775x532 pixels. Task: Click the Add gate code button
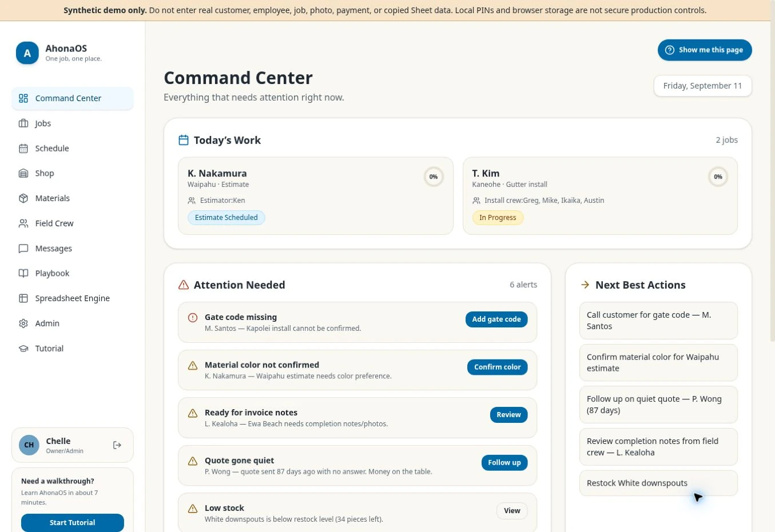[x=496, y=319]
